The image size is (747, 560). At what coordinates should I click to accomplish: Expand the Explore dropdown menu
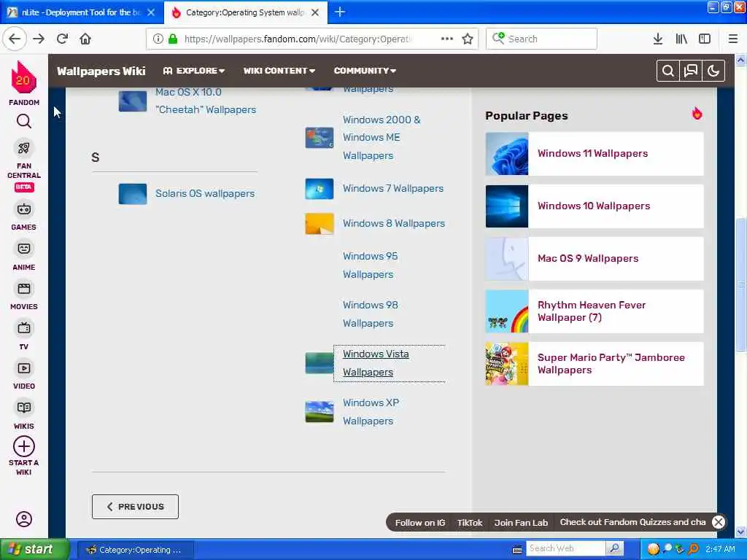coord(193,71)
